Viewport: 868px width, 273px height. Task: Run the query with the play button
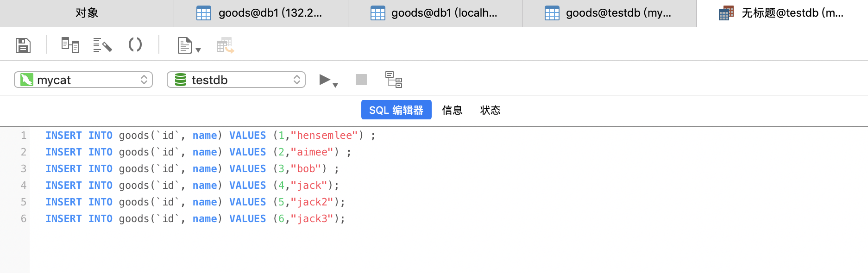[325, 80]
